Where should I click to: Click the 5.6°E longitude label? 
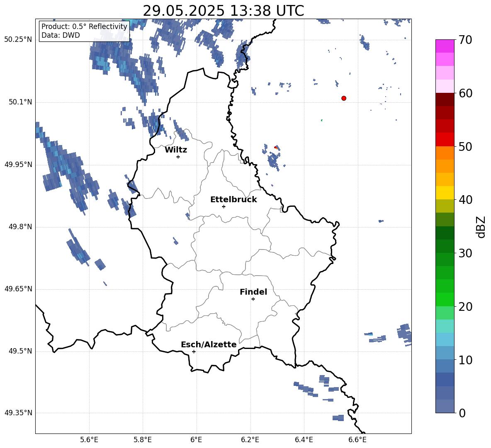[89, 440]
